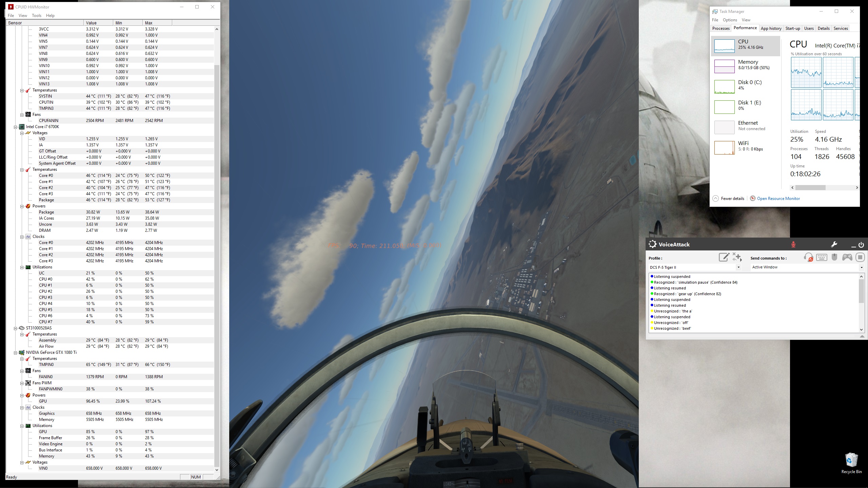Click the Value column header in HWMonitor

98,23
